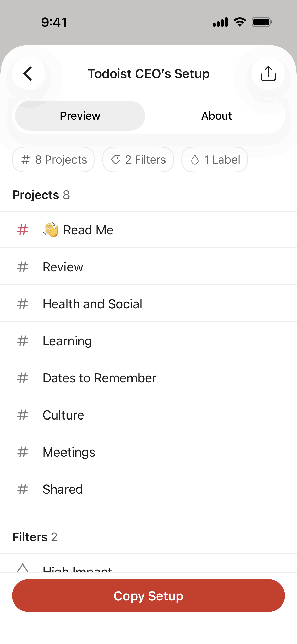Select the 8 Projects chip
Screen dimensions: 297x644
(53, 160)
